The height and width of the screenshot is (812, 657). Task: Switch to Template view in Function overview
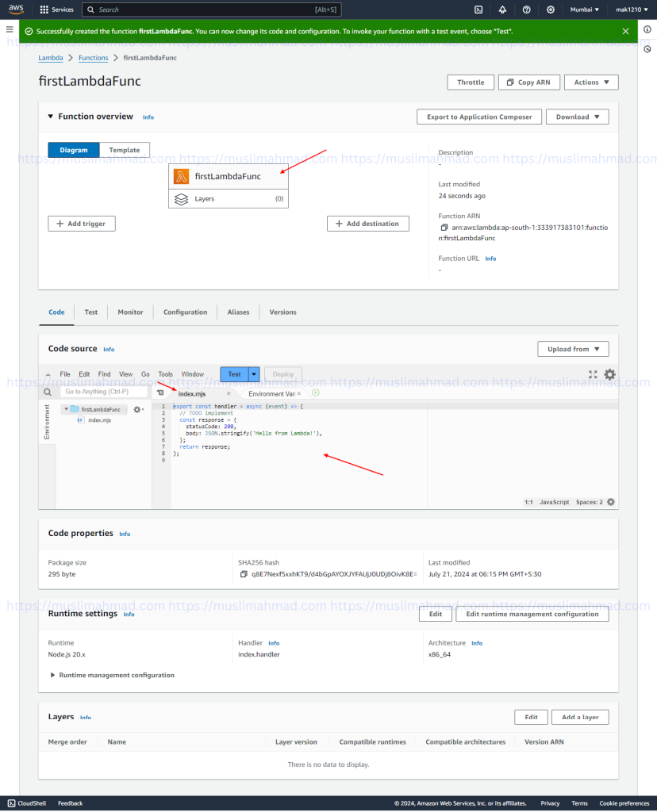coord(124,149)
